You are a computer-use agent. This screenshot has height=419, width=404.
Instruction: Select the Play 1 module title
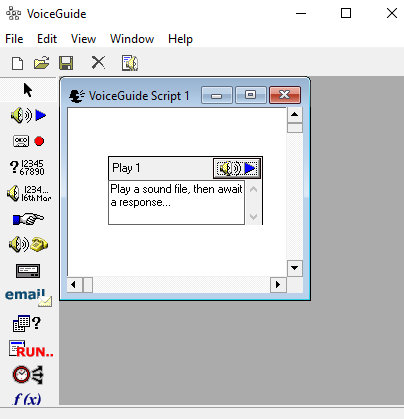(126, 168)
